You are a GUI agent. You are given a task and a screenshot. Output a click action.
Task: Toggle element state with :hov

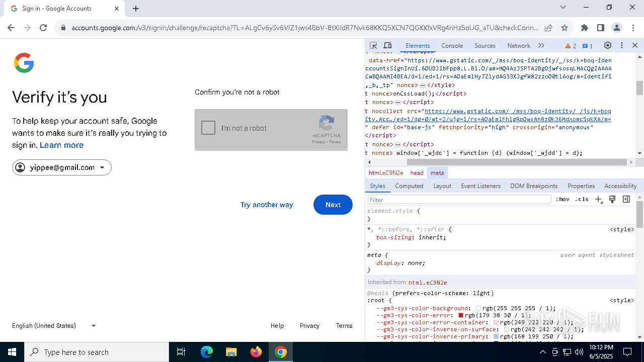562,199
